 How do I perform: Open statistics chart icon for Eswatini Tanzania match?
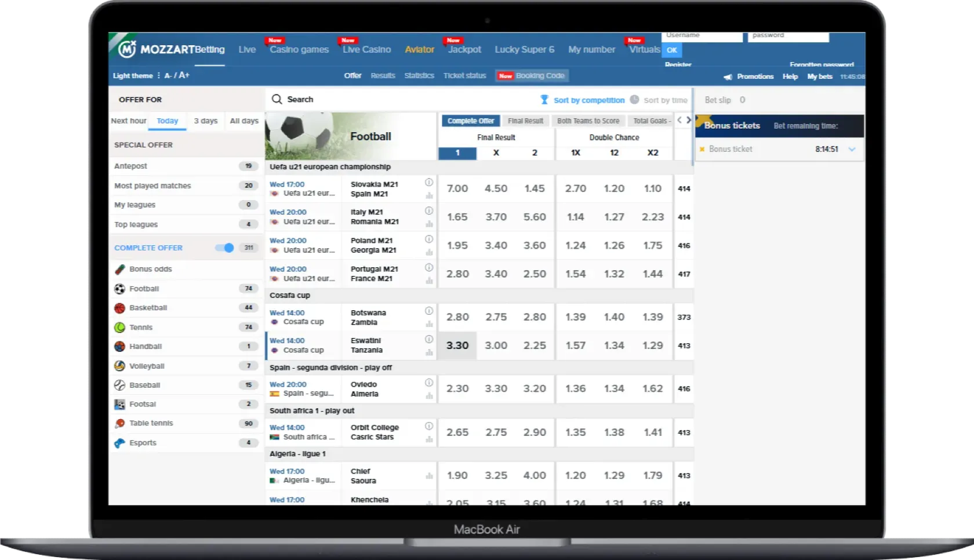point(429,352)
